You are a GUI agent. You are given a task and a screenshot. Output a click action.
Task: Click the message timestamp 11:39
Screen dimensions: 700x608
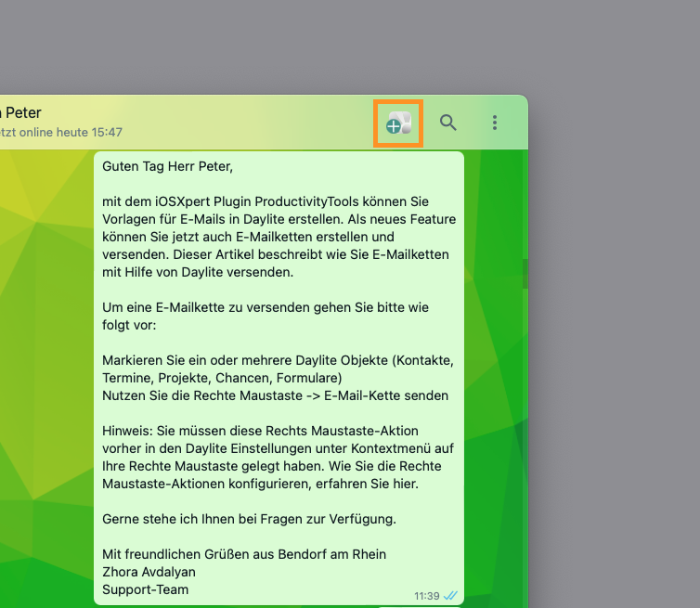(x=427, y=596)
